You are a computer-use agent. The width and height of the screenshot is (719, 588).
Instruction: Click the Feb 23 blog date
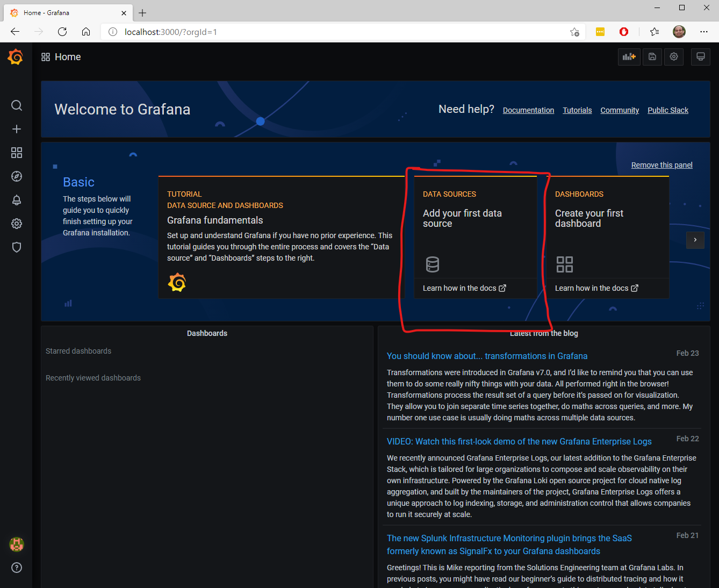point(687,353)
